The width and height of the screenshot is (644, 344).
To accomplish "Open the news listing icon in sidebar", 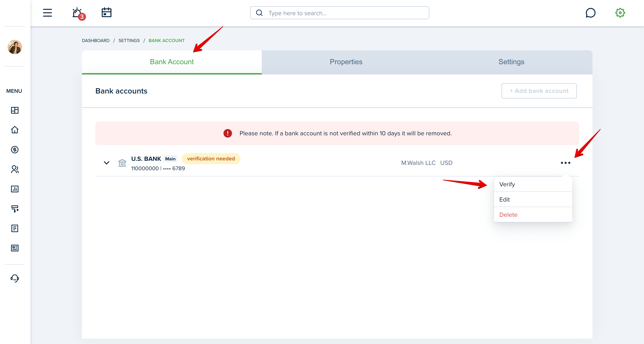I will coord(15,248).
